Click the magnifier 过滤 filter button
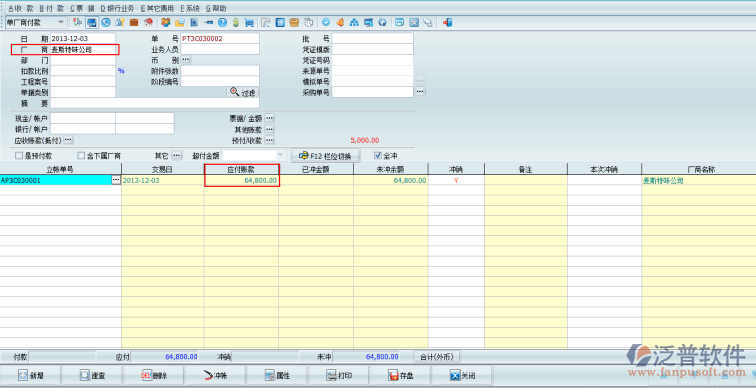 (x=243, y=92)
